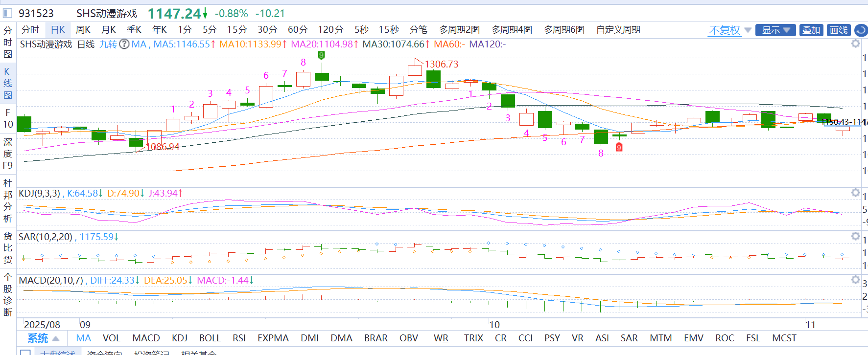Open 货比三货 side tab
The width and height of the screenshot is (868, 355).
(x=8, y=247)
